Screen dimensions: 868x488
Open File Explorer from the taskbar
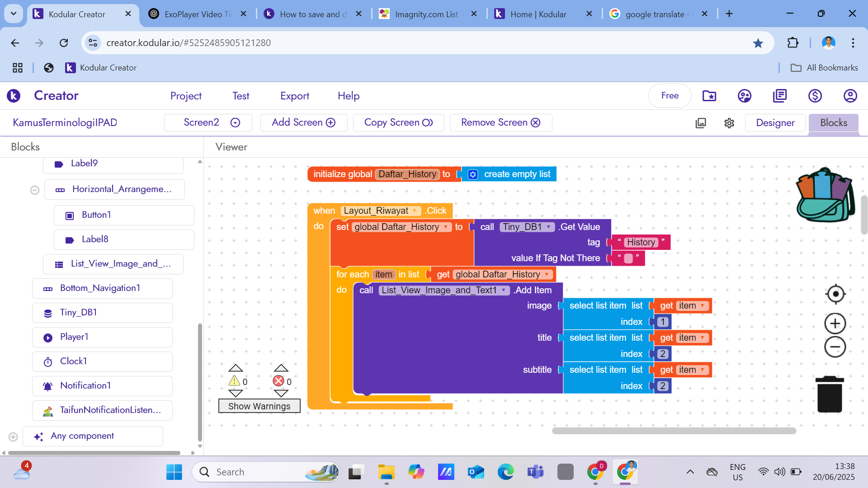pos(386,472)
